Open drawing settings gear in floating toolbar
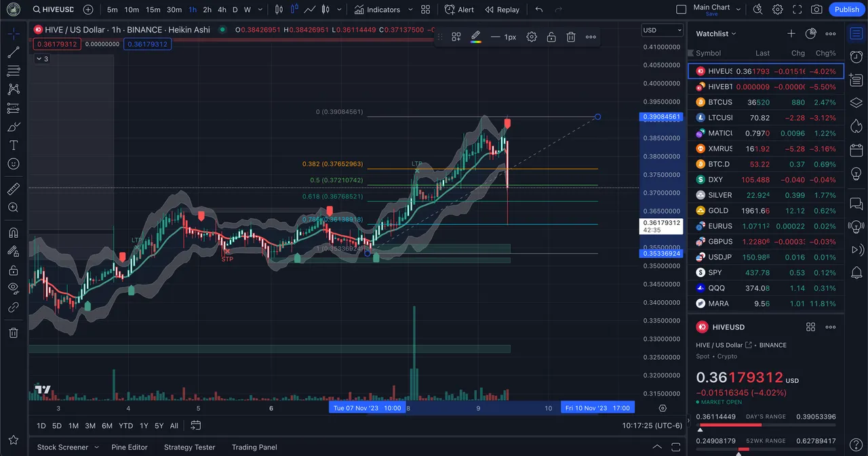Image resolution: width=868 pixels, height=456 pixels. point(532,37)
